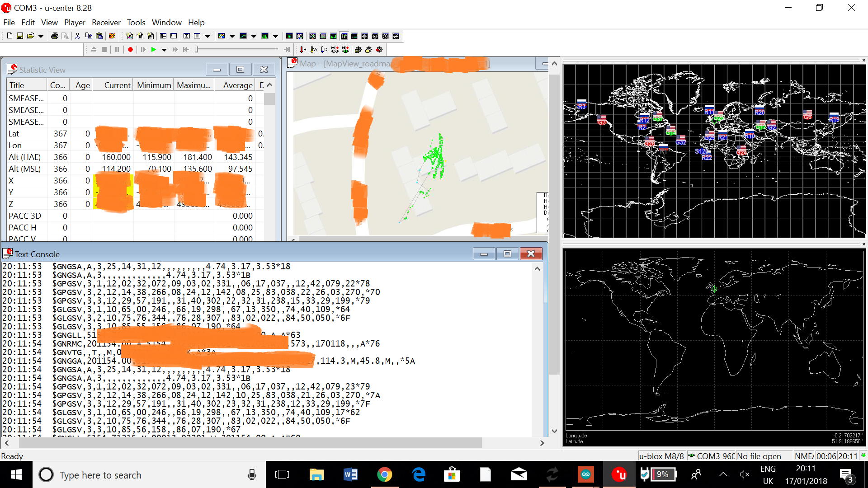Click the Statistic View scroll-up arrow
The height and width of the screenshot is (488, 868).
coord(269,85)
